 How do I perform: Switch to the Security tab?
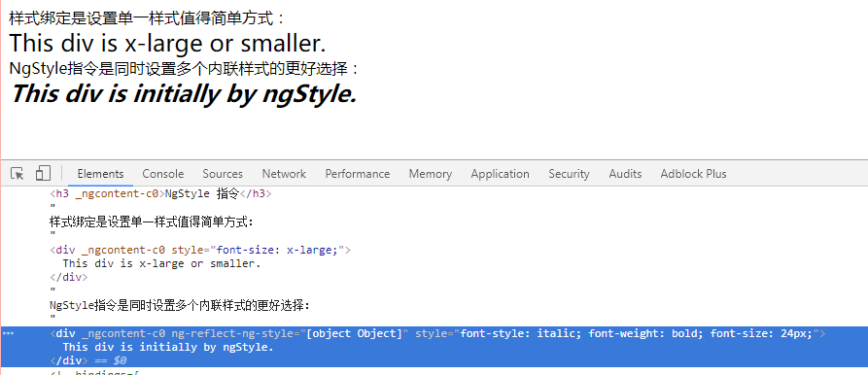pos(569,174)
